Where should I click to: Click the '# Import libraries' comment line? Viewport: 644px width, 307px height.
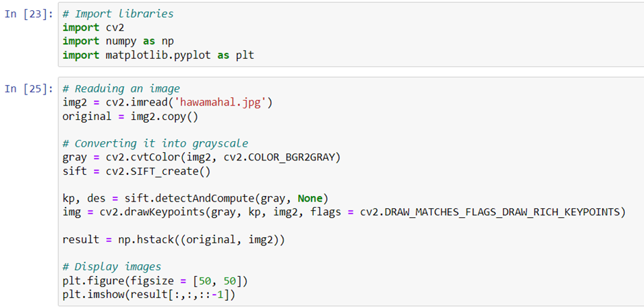pyautogui.click(x=119, y=14)
